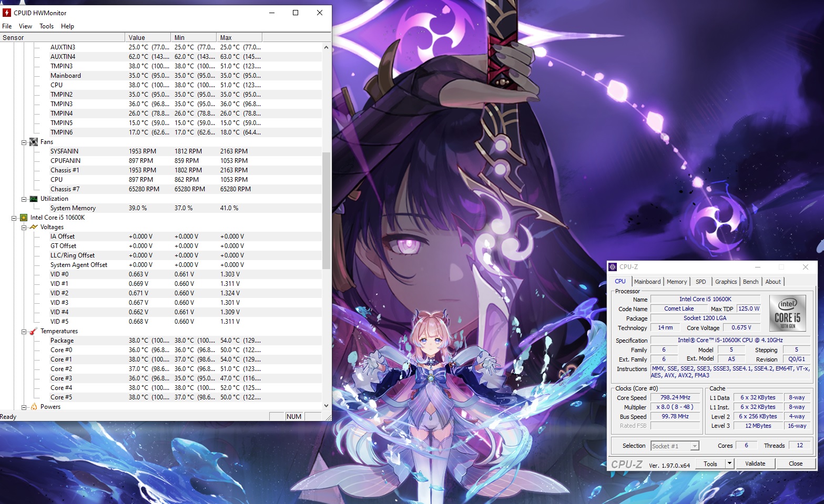Open the Help menu in HWMonitor
This screenshot has height=504, width=824.
click(67, 26)
